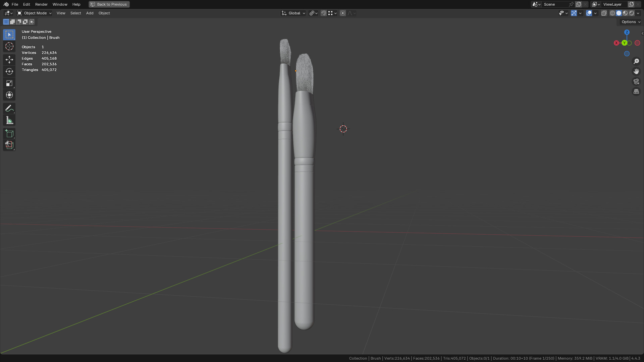Toggle camera view with the camera icon
Image resolution: width=644 pixels, height=362 pixels.
point(636,81)
